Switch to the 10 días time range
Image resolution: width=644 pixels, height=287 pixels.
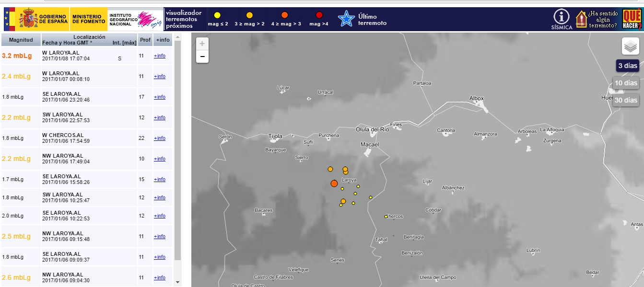coord(626,83)
